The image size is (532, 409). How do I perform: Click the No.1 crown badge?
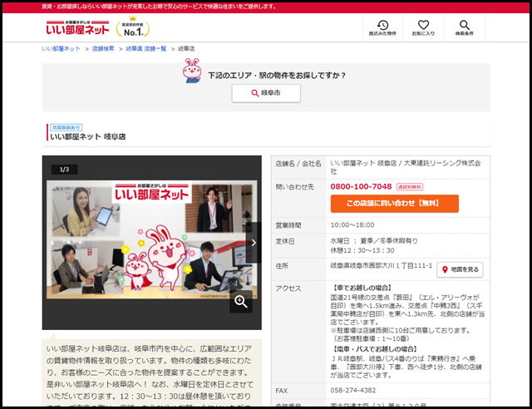[133, 27]
